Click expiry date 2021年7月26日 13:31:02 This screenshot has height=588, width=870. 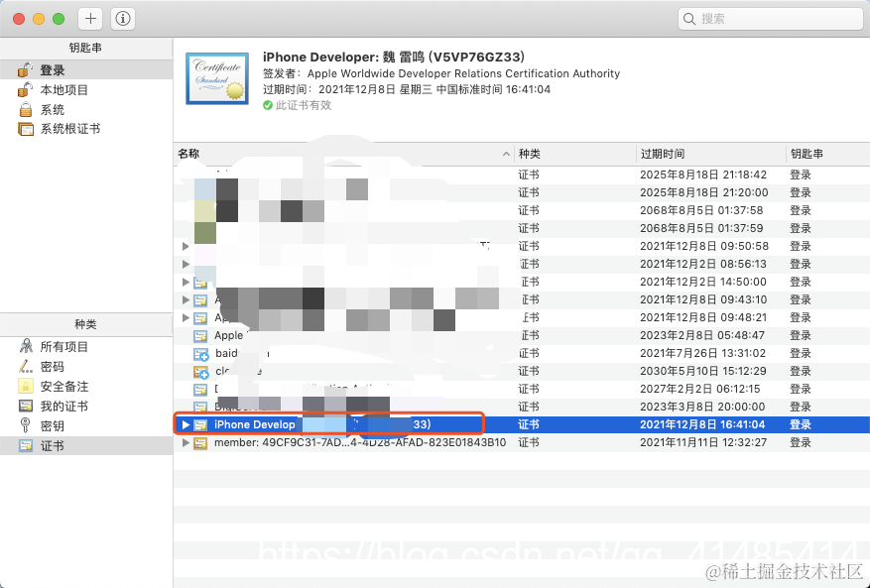pos(702,353)
